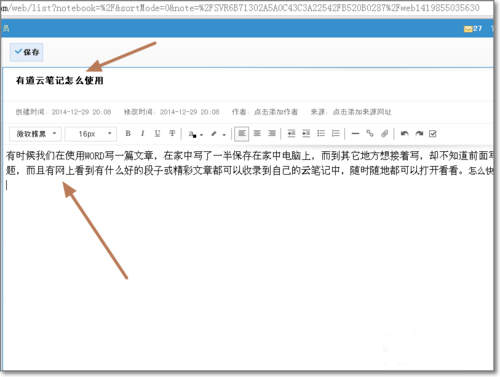Toggle underline formatting

click(x=157, y=134)
